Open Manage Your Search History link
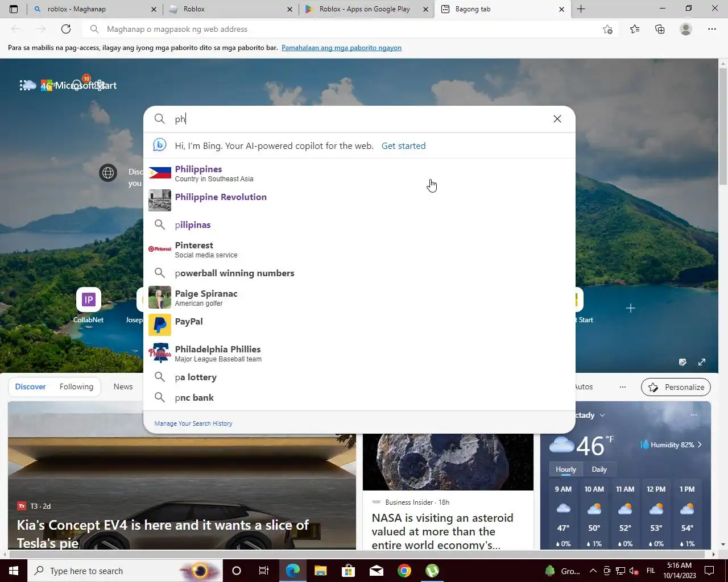The width and height of the screenshot is (728, 582). click(193, 423)
